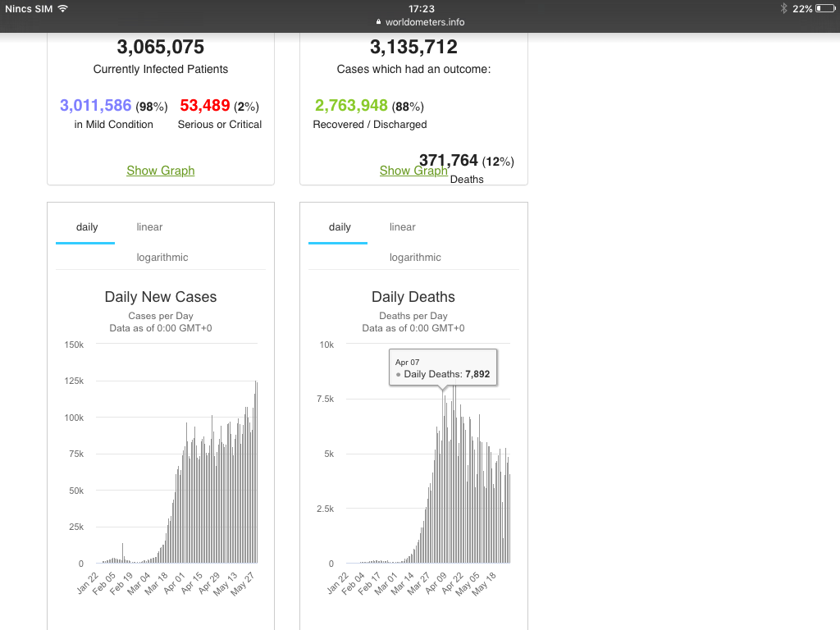
Task: Tap the Cases per Day subtitle
Action: [161, 316]
